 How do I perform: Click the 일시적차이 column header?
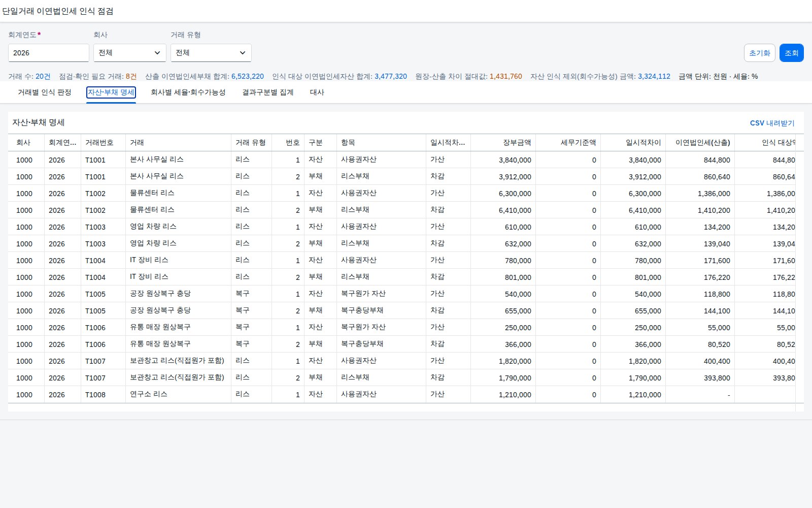click(x=633, y=143)
